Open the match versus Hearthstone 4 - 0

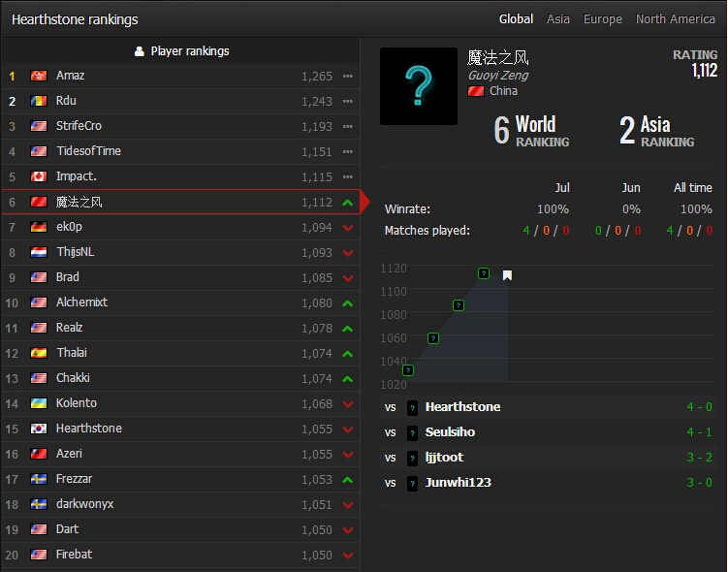click(549, 407)
